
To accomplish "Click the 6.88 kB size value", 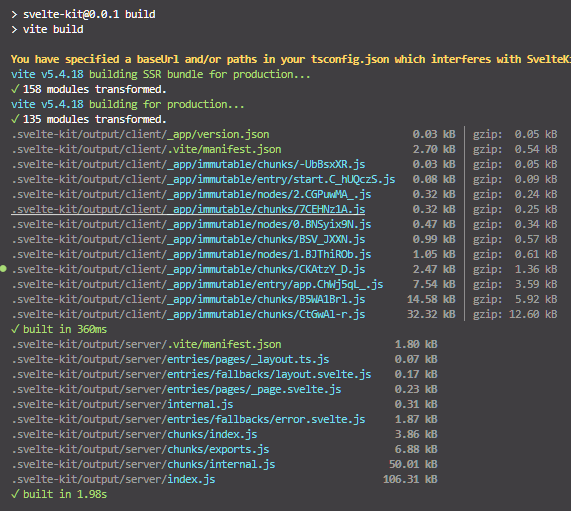I will tap(416, 449).
